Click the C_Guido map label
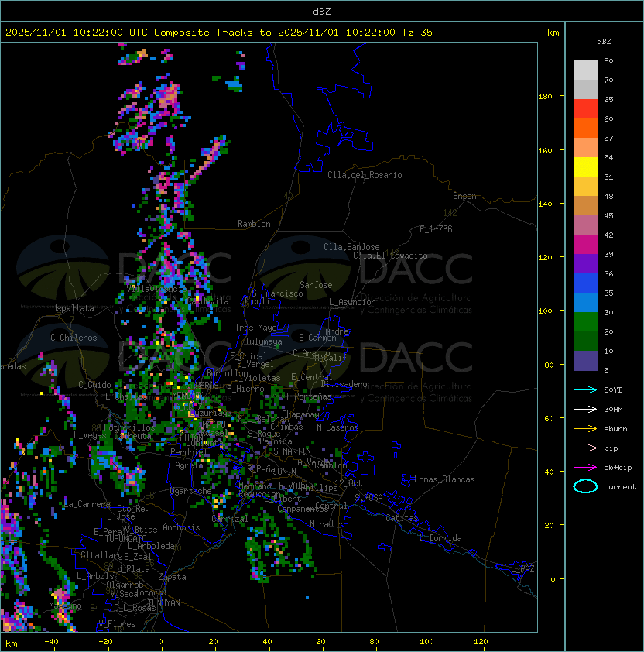 click(x=94, y=385)
